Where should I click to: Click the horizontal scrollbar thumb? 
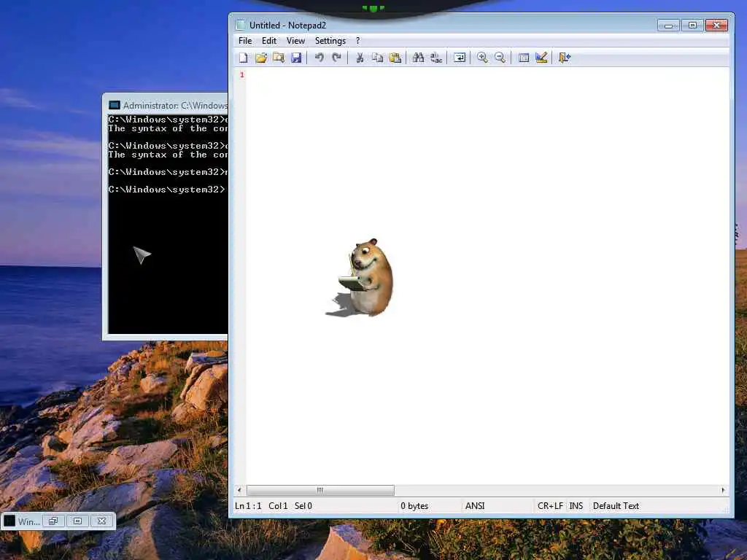coord(320,490)
